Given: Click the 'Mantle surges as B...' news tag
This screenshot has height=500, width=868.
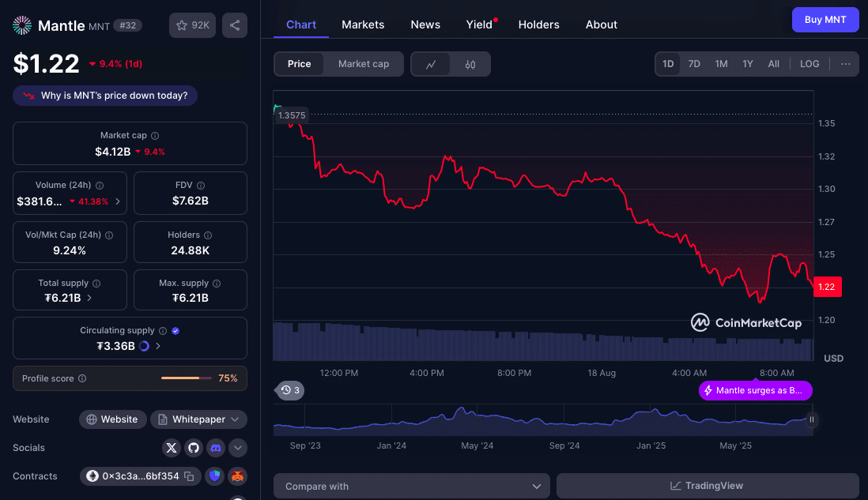Looking at the screenshot, I should [755, 390].
